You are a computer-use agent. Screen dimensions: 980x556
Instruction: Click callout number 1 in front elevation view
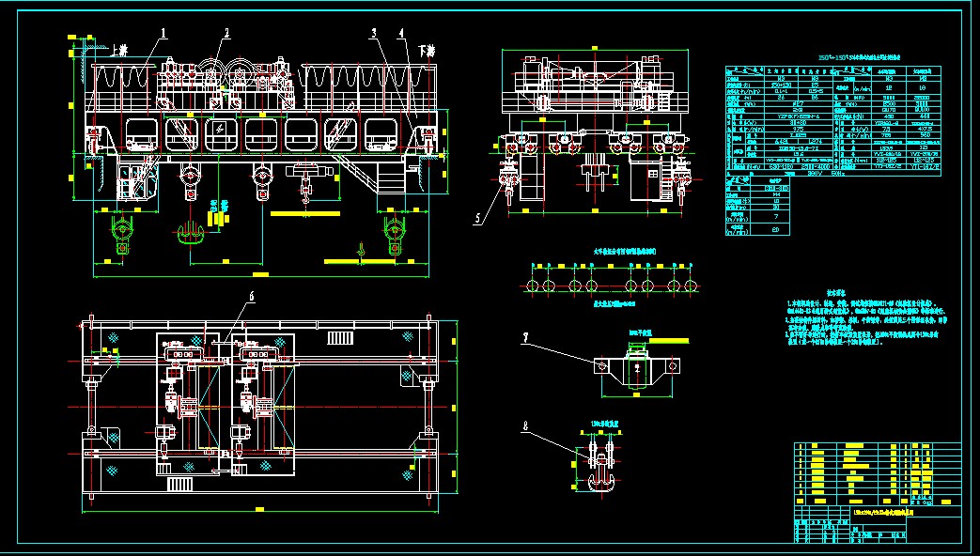pos(163,32)
